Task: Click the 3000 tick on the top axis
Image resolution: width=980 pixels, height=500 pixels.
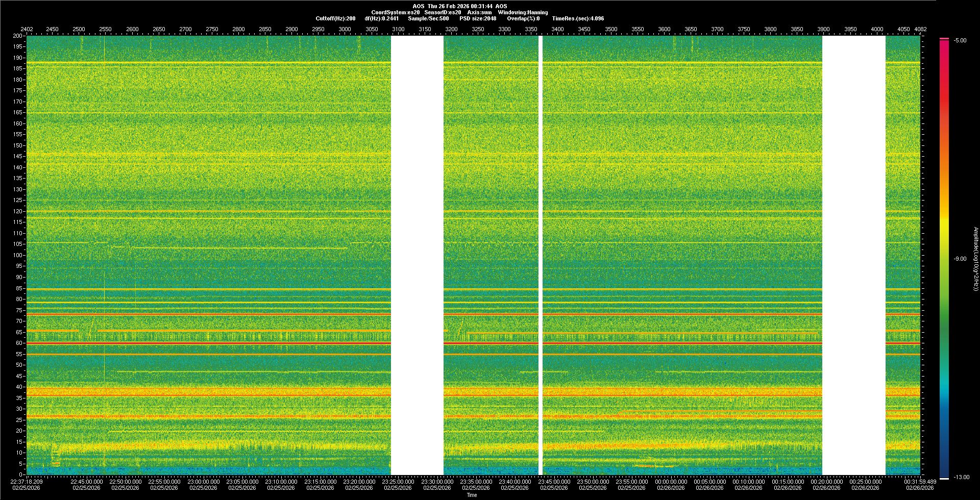Action: [345, 29]
